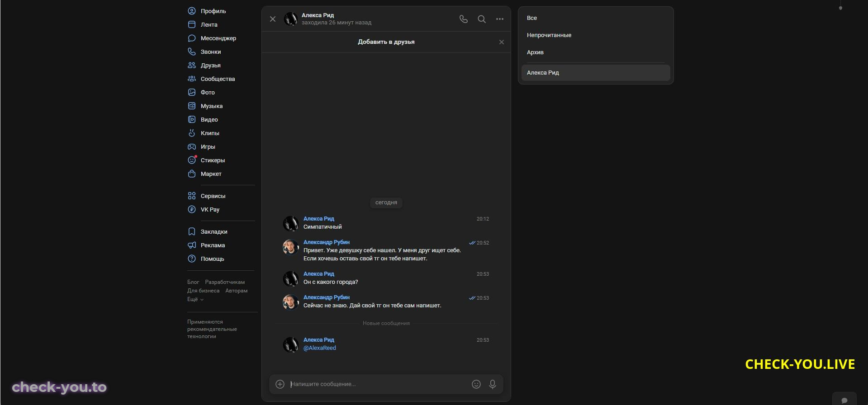Open Закладки bookmark icon
The height and width of the screenshot is (405, 868).
[192, 231]
